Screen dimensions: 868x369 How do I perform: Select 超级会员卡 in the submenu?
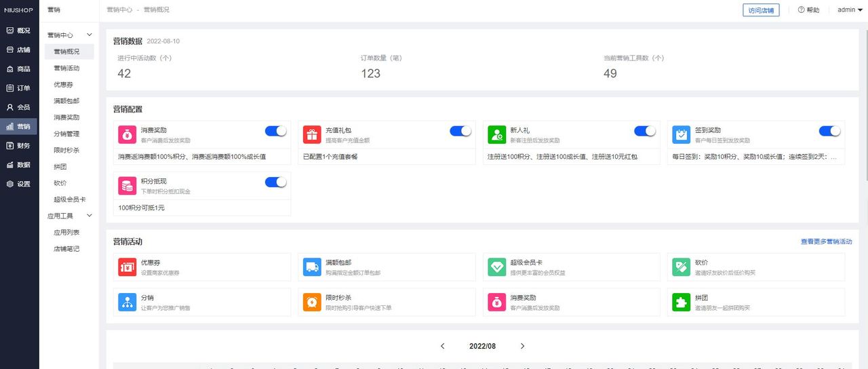coord(69,199)
